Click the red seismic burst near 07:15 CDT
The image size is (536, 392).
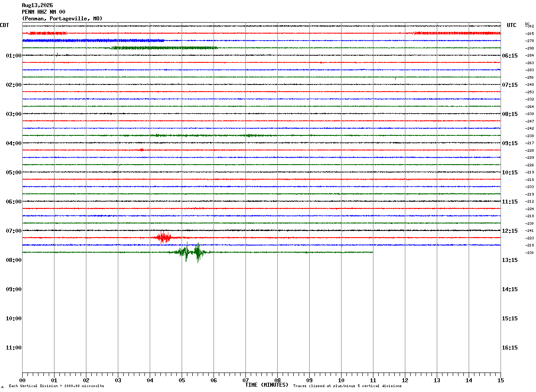pyautogui.click(x=163, y=238)
